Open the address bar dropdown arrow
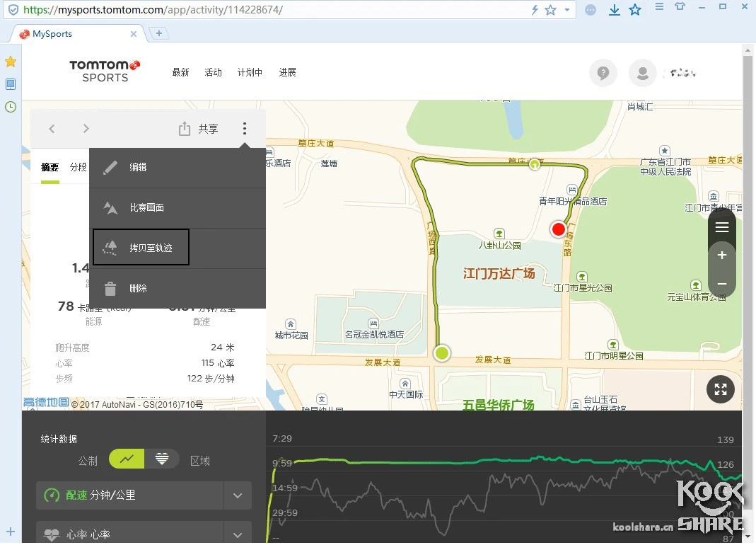Image resolution: width=756 pixels, height=545 pixels. [567, 10]
